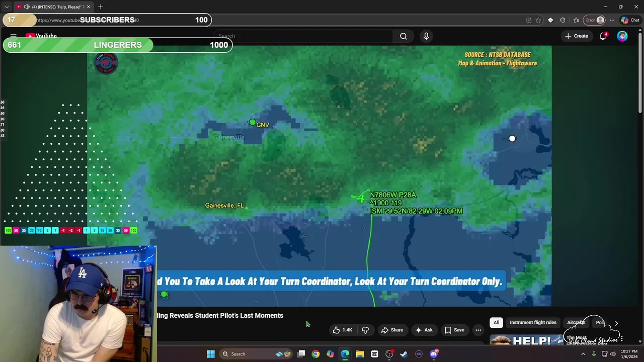Open browser settings and more ellipsis
Screen dimensions: 644x362
612,20
